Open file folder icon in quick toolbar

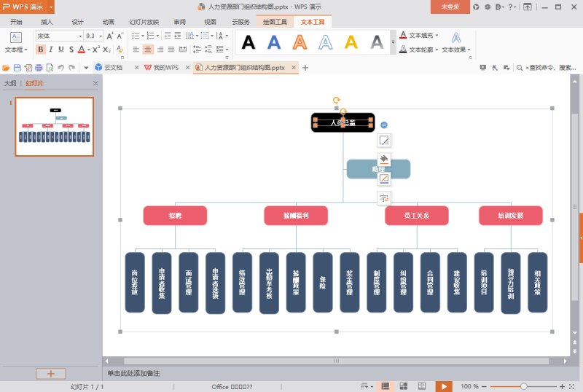6,68
